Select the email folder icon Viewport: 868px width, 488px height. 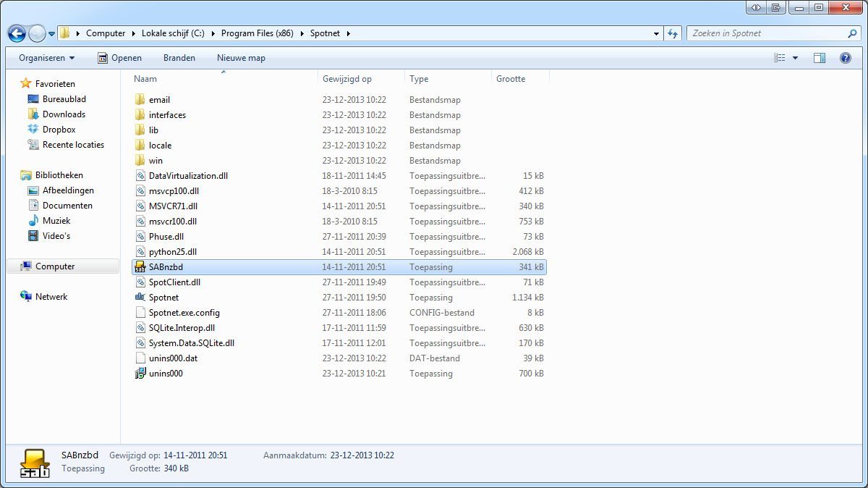coord(140,100)
